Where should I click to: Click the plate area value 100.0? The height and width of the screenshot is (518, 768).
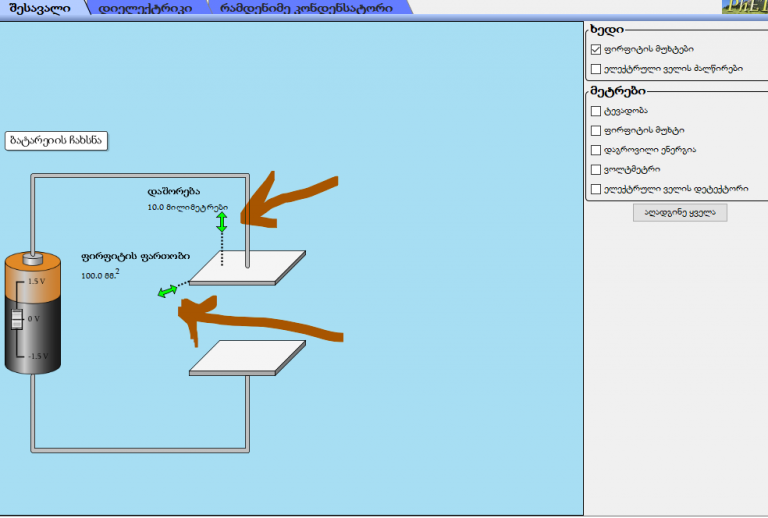pyautogui.click(x=100, y=275)
